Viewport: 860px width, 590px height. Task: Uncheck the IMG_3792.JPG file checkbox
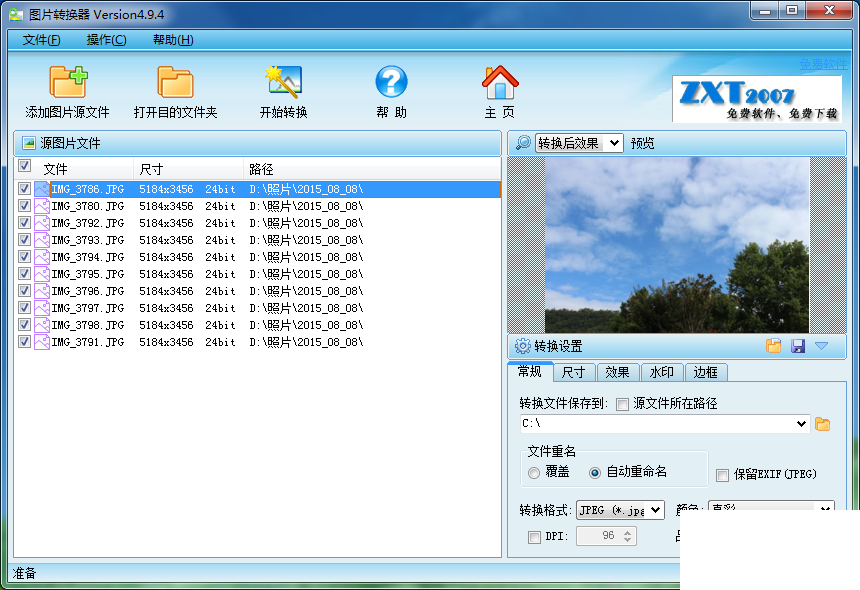pyautogui.click(x=24, y=223)
